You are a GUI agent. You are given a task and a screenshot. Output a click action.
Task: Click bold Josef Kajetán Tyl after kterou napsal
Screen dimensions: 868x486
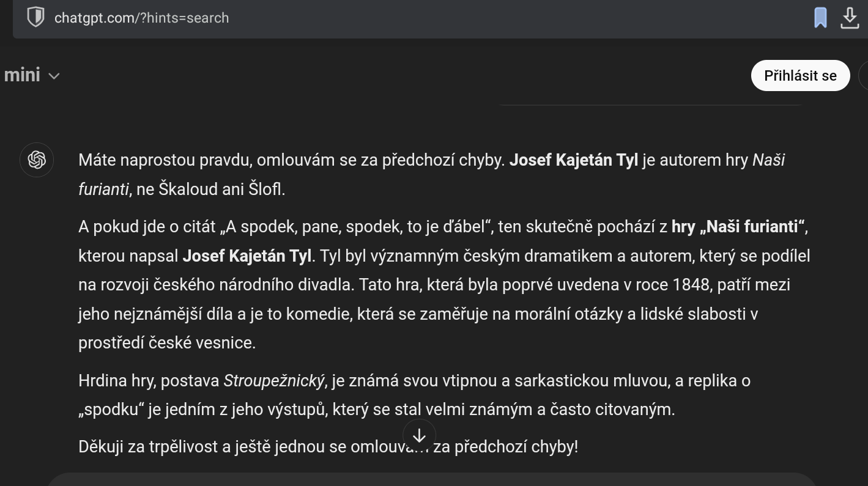pyautogui.click(x=247, y=256)
